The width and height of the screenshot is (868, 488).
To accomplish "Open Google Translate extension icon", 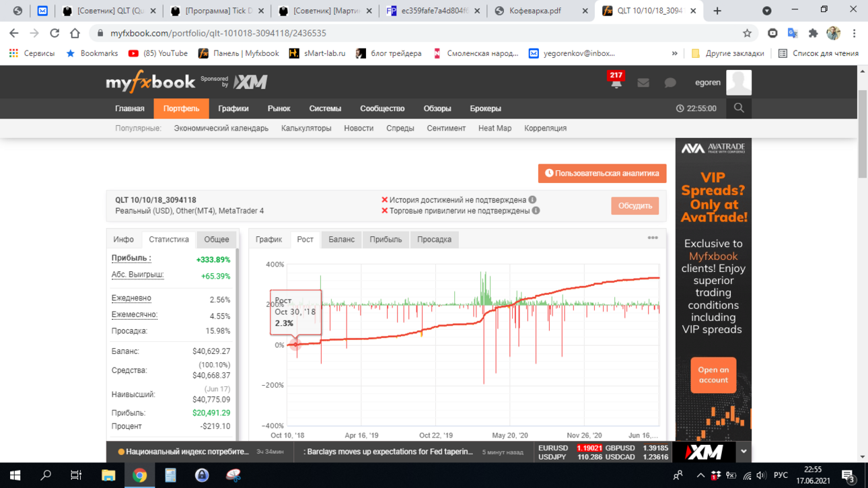I will [x=793, y=33].
